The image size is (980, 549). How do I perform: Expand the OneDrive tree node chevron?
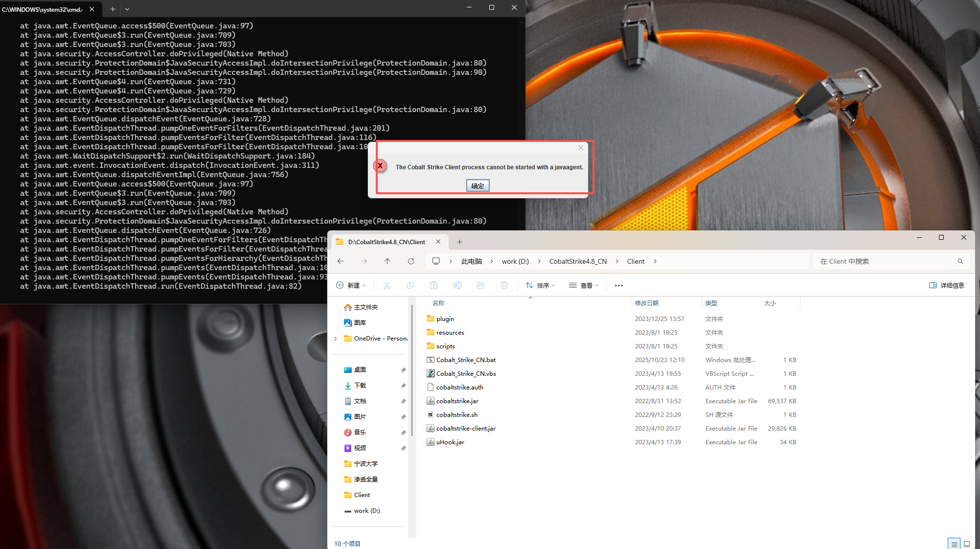point(336,339)
